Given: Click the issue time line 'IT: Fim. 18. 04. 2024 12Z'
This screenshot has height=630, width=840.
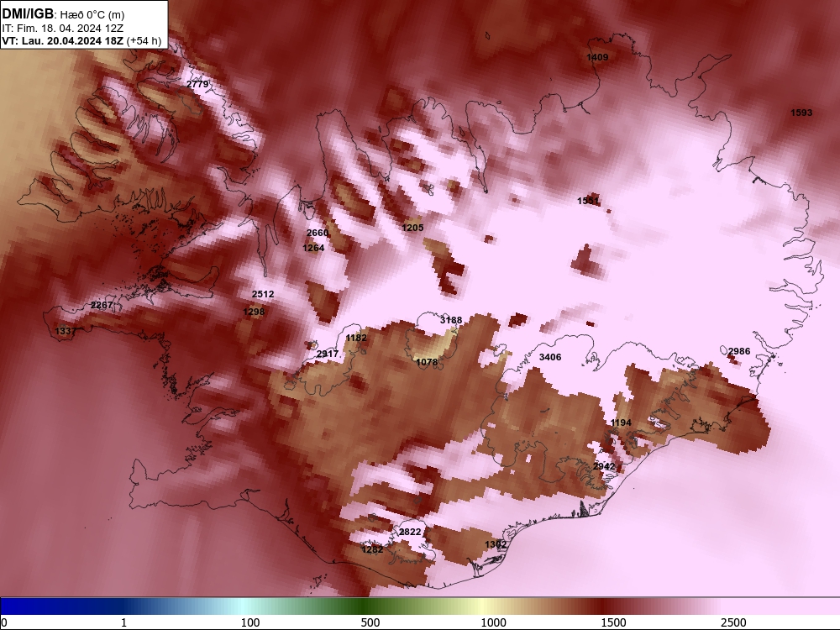Looking at the screenshot, I should (x=61, y=29).
